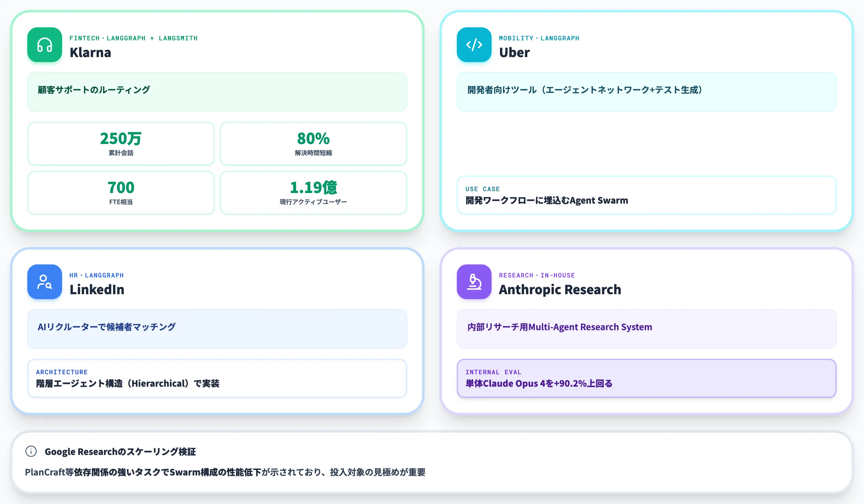The image size is (864, 504).
Task: Click the INTERNAL EVAL label
Action: click(x=493, y=372)
